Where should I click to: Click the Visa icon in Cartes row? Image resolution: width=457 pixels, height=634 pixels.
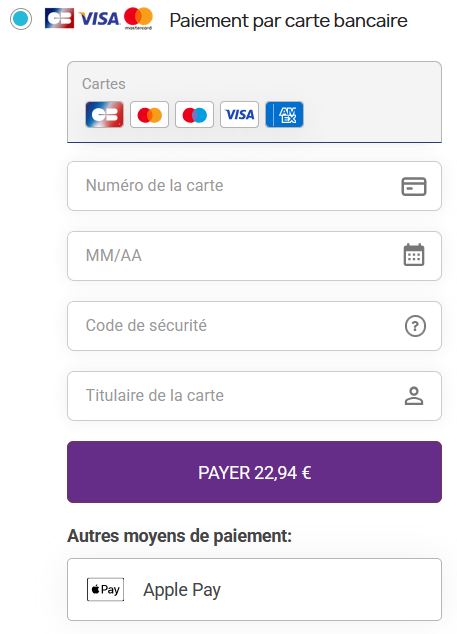click(x=239, y=114)
